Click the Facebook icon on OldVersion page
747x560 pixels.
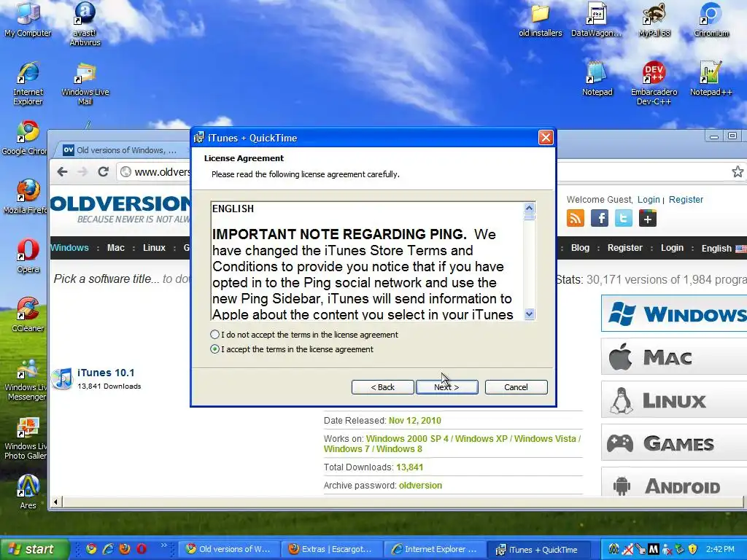pyautogui.click(x=600, y=218)
